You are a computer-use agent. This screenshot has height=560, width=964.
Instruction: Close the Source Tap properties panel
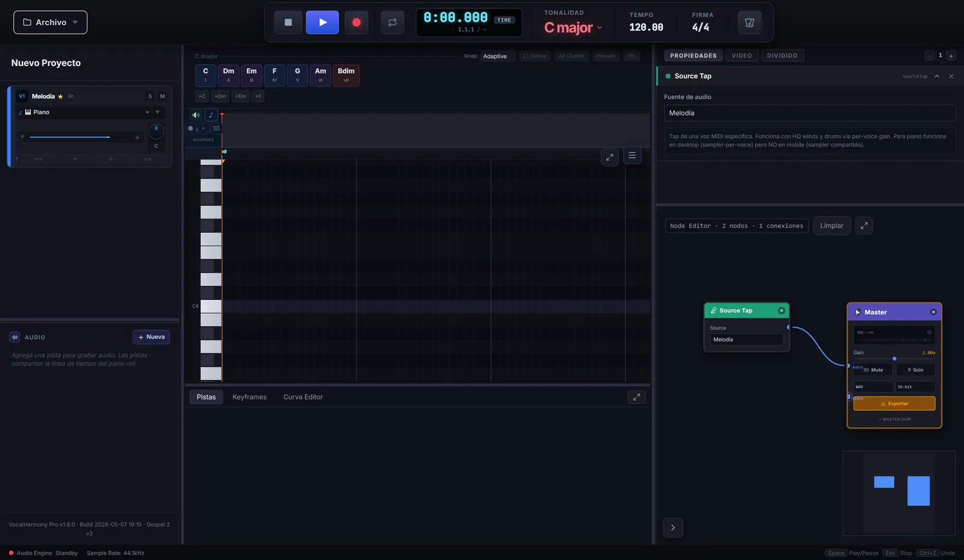[951, 76]
